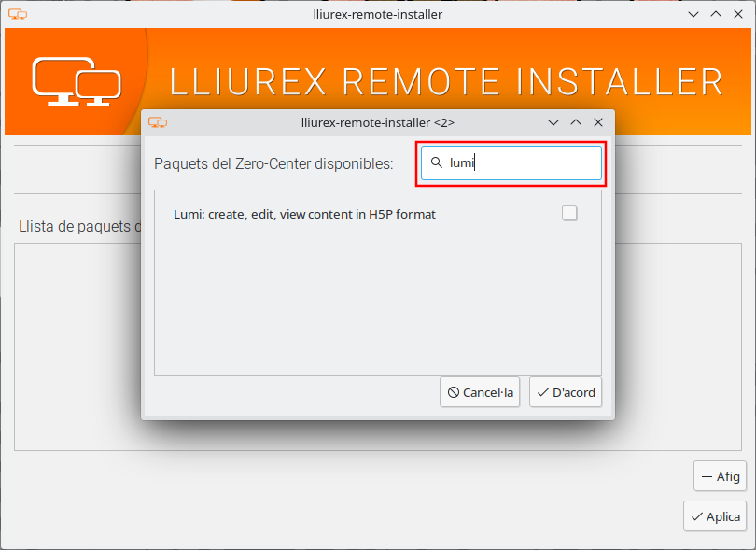Click main window's title bar app icon

click(x=18, y=15)
